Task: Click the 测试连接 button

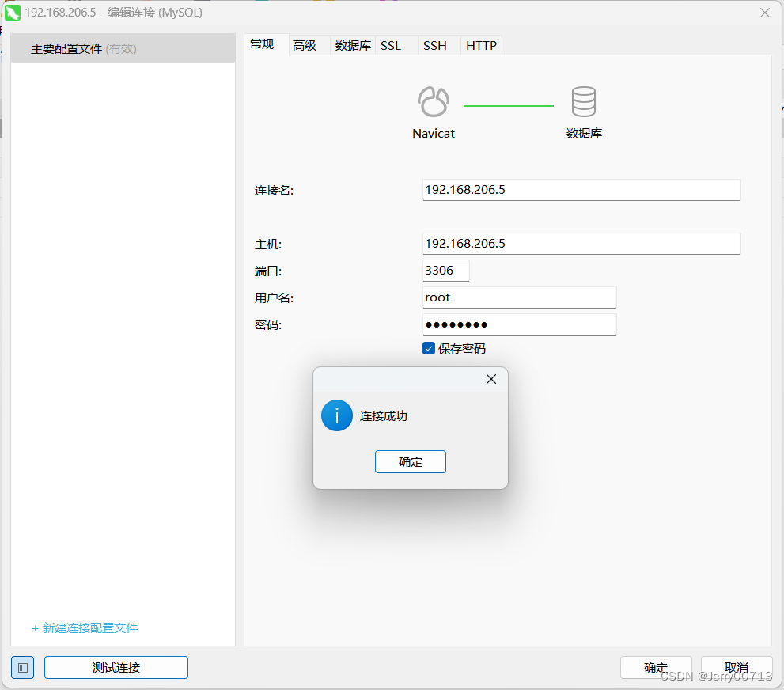Action: (x=116, y=667)
